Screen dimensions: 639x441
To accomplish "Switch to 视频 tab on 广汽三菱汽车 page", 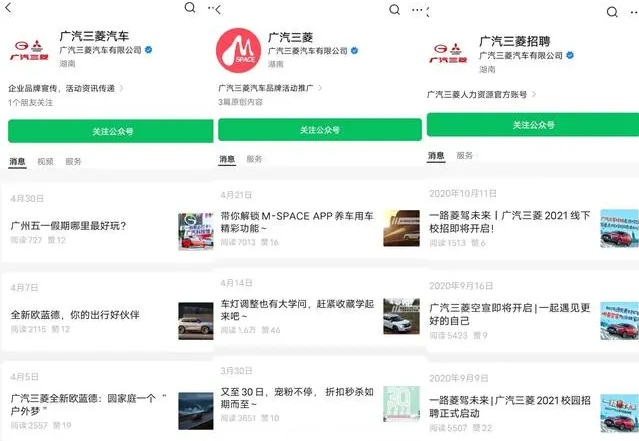I will click(45, 162).
